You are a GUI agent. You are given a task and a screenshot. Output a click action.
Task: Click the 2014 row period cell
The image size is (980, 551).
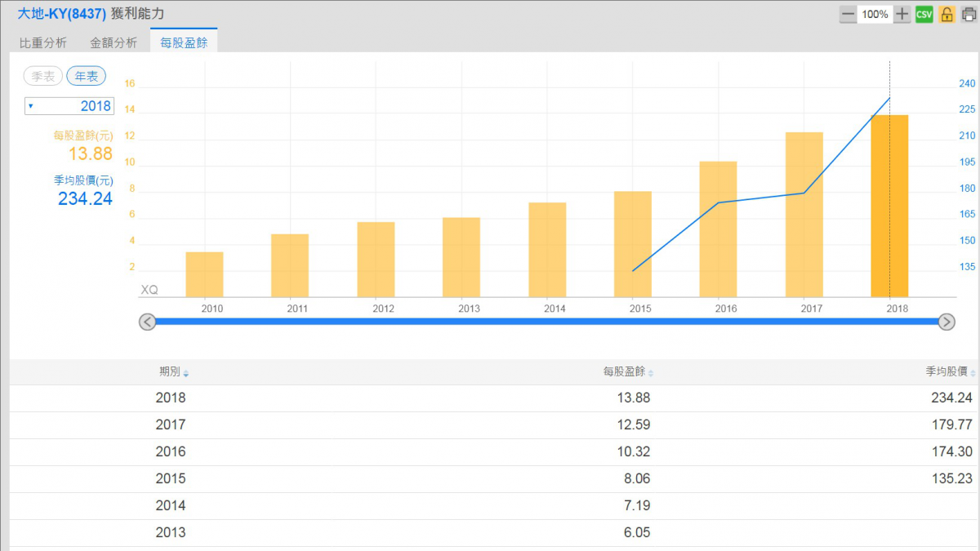[x=171, y=505]
